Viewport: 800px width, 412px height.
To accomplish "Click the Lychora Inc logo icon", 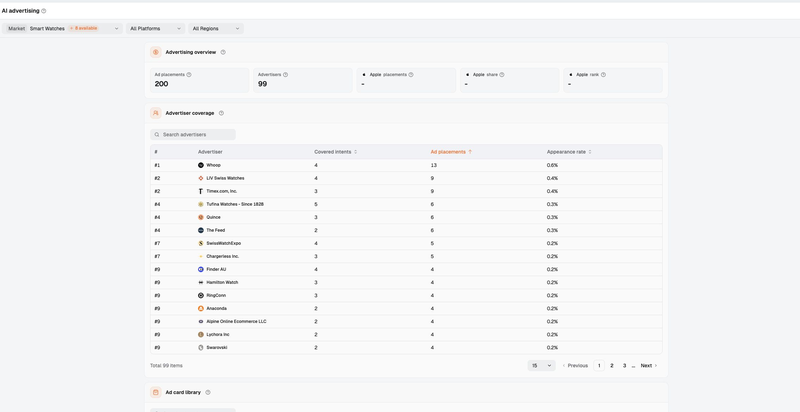I will [x=201, y=334].
